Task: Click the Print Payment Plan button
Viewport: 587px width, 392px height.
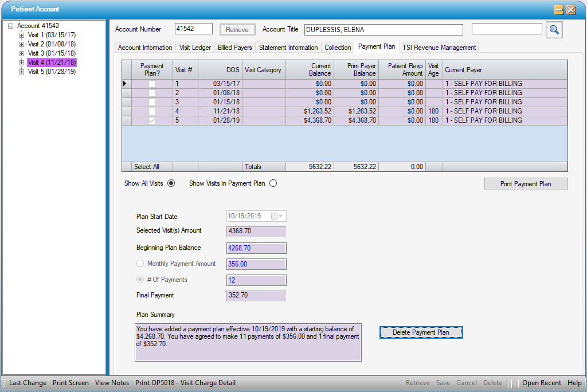Action: click(526, 184)
